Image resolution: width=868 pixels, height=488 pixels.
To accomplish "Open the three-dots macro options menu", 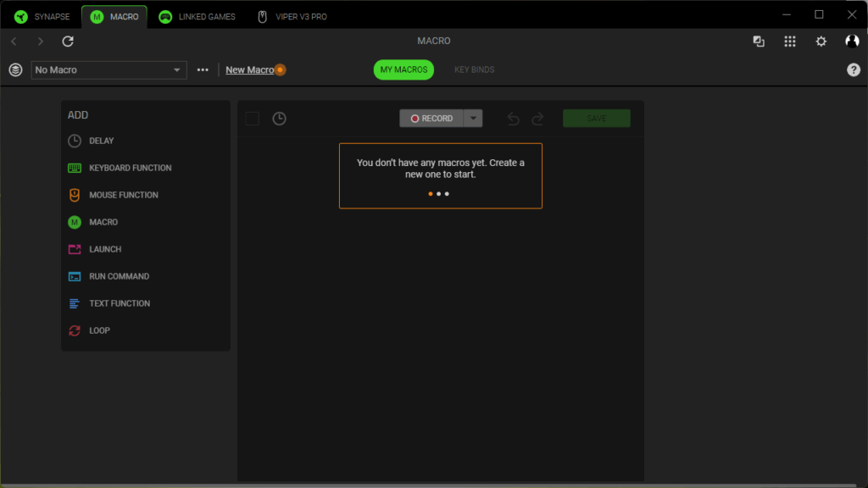I will tap(203, 70).
